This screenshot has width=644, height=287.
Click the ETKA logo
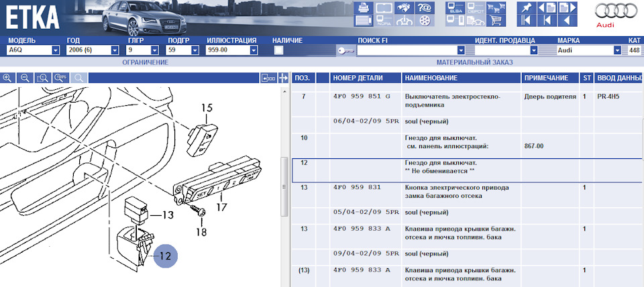click(x=32, y=18)
